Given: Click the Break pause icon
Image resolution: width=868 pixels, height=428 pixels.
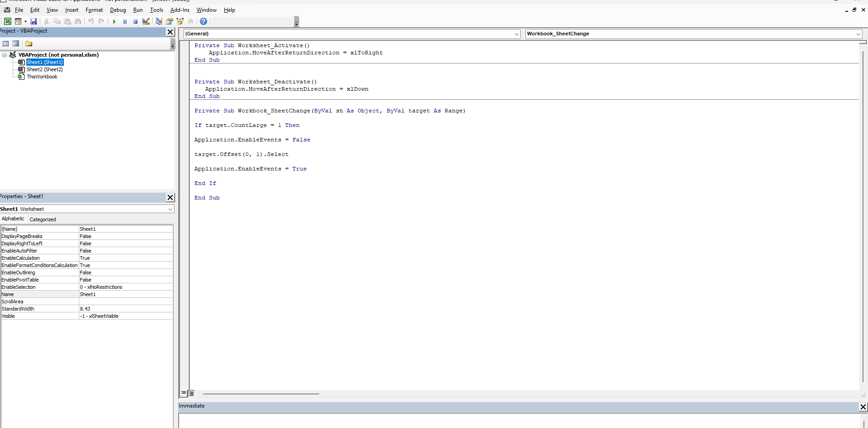Looking at the screenshot, I should coord(125,21).
